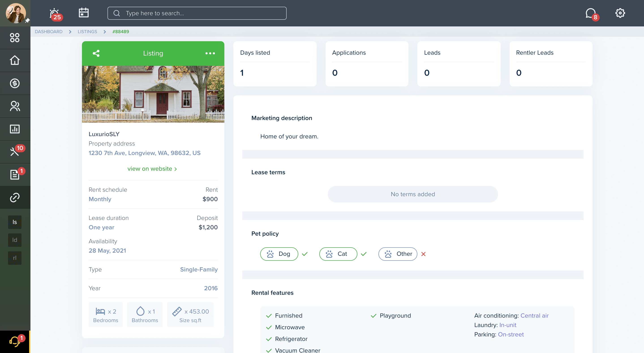Click the red X next to Other
Viewport: 644px width, 353px height.
click(x=423, y=254)
